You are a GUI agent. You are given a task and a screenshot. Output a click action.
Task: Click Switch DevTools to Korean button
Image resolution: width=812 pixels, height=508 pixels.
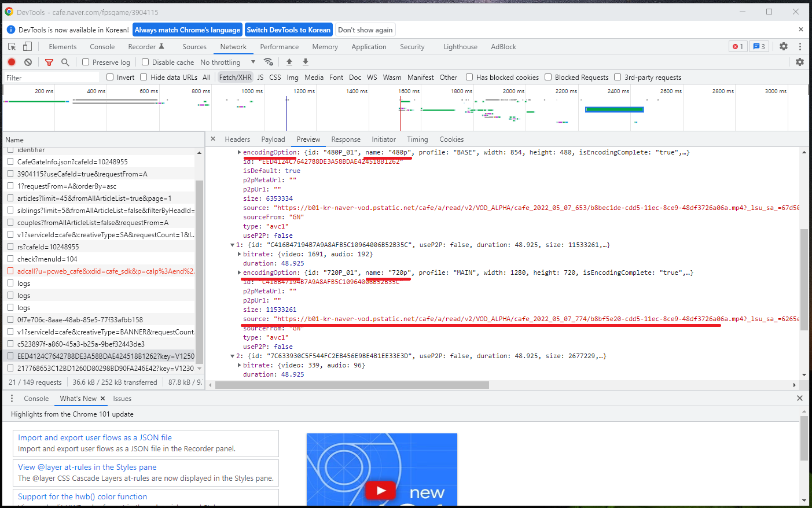click(x=288, y=30)
